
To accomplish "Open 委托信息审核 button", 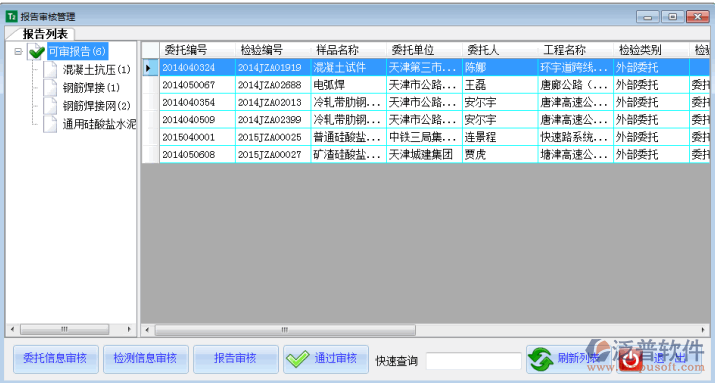I will pyautogui.click(x=56, y=359).
